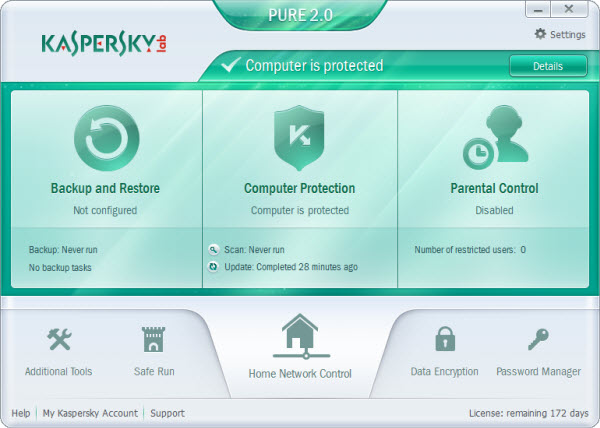Select the Backup and Restore heading
This screenshot has width=600, height=428.
point(105,188)
